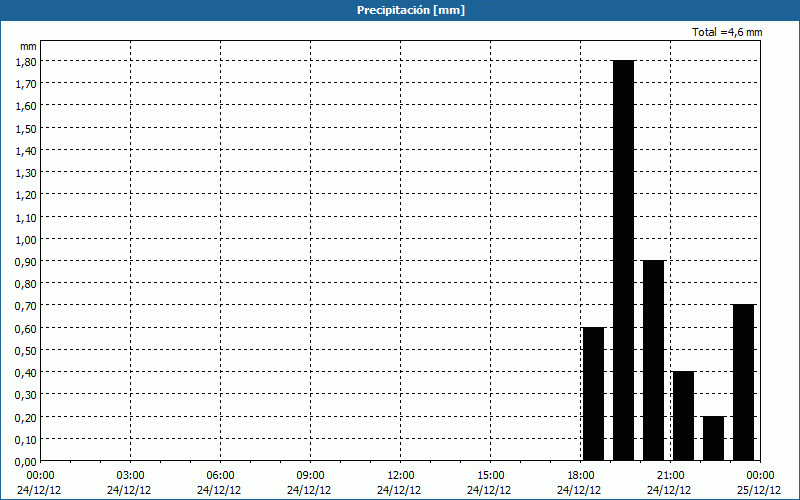800x500 pixels.
Task: Click the y-axis value '1,80'
Action: point(27,62)
